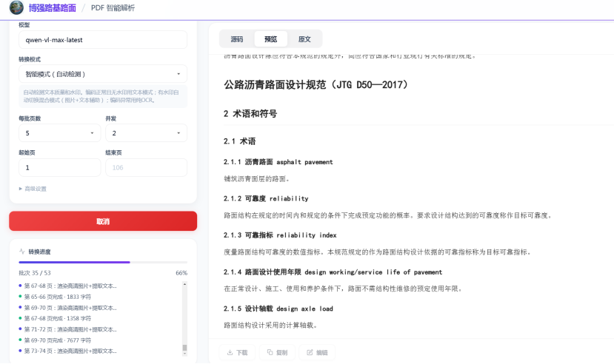Select the 第 65-66 页完成 · 1833 字符 row
This screenshot has height=364, width=614.
(x=56, y=297)
